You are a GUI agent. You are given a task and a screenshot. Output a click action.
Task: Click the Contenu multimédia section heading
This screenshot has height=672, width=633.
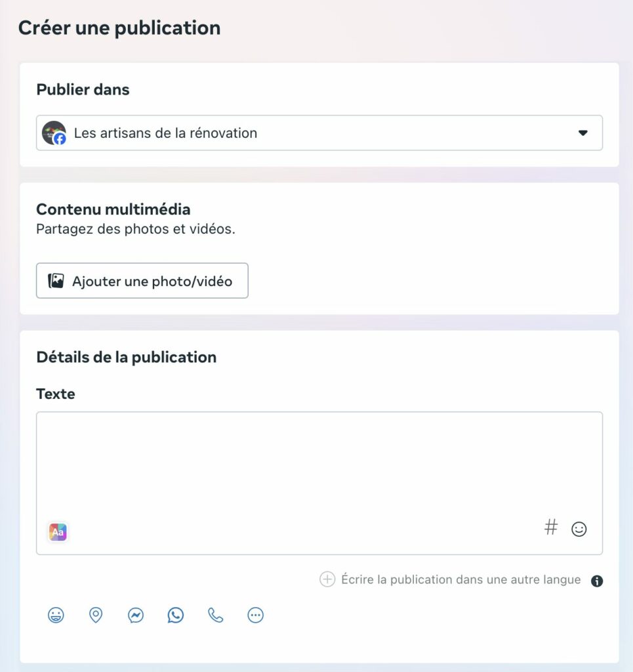click(x=113, y=209)
